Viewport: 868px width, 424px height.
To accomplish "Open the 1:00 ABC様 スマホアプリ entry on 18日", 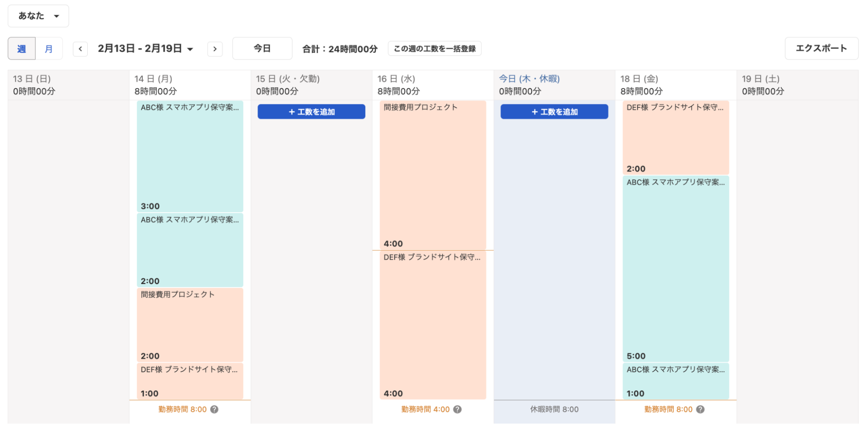I will 676,381.
